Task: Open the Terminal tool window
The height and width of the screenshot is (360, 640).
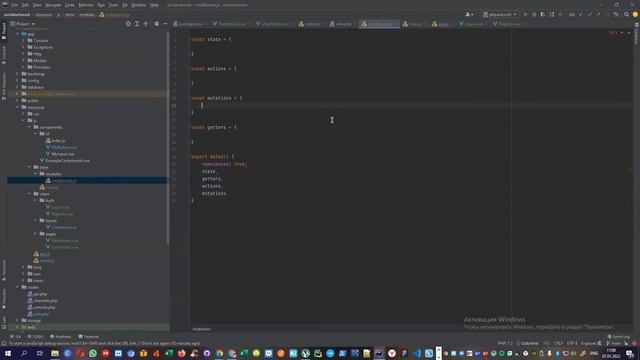Action: (89, 337)
